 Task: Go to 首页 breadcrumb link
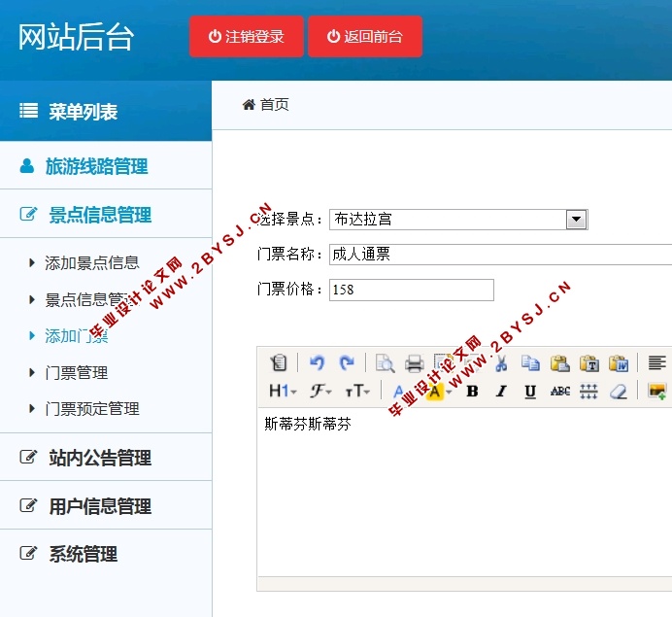coord(274,104)
